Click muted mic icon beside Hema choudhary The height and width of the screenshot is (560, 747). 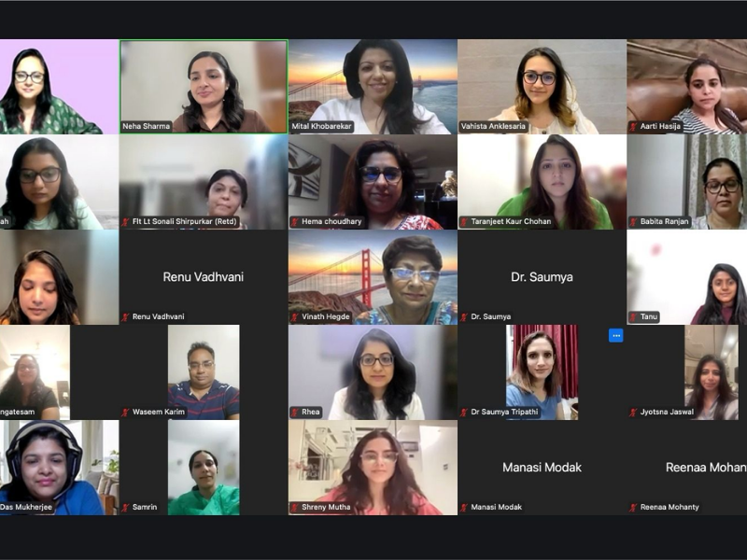pyautogui.click(x=295, y=221)
